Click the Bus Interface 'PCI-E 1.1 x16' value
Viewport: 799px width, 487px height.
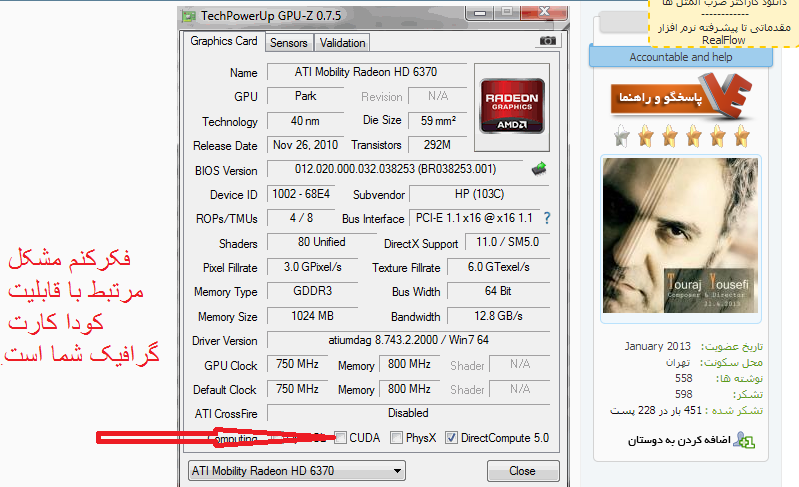tap(474, 218)
